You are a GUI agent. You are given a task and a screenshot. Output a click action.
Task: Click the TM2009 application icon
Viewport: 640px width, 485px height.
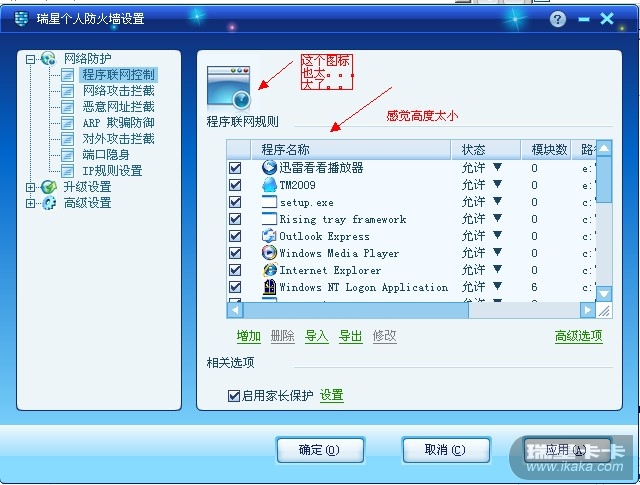pyautogui.click(x=269, y=185)
